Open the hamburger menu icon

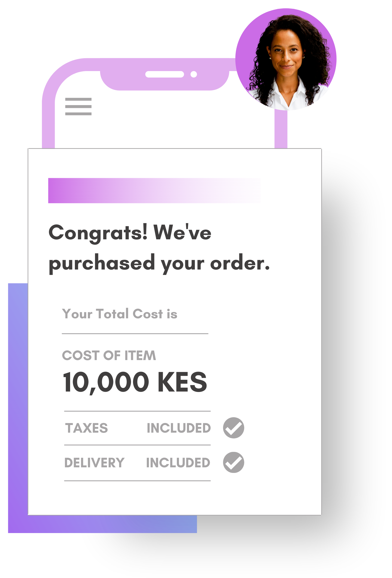(x=78, y=106)
